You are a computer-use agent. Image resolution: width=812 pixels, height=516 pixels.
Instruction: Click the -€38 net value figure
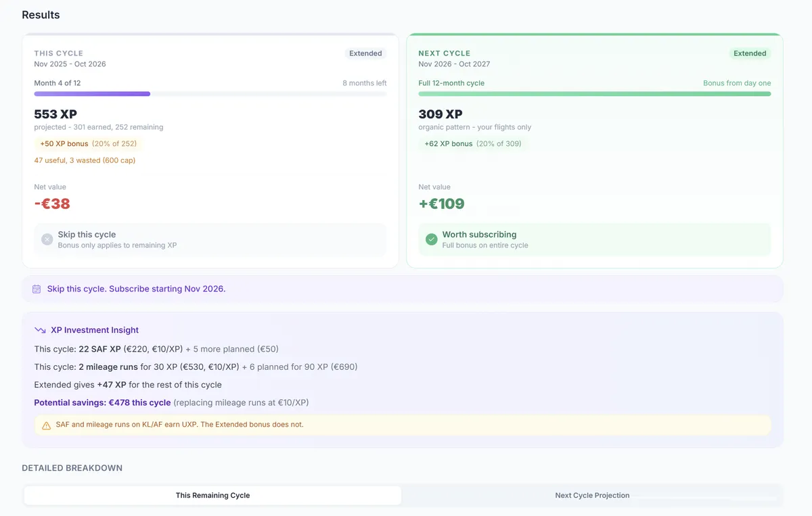(x=51, y=203)
